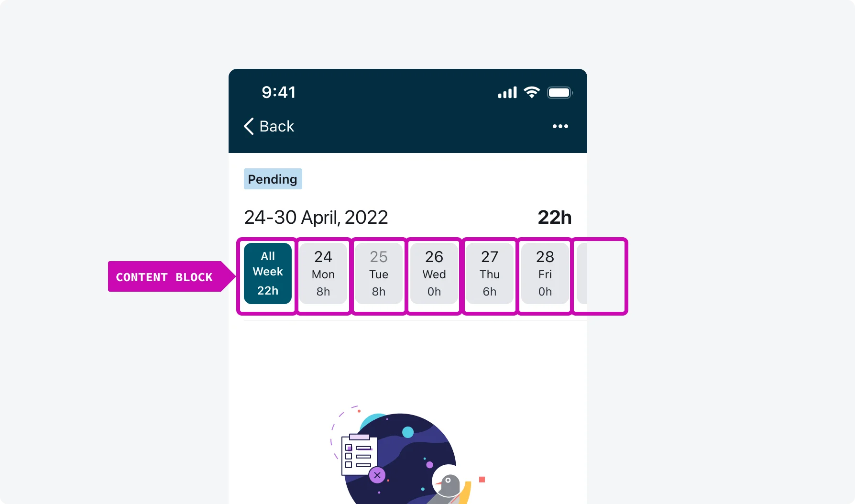Click the purple X circle on clipboard
The height and width of the screenshot is (504, 855).
tap(377, 475)
